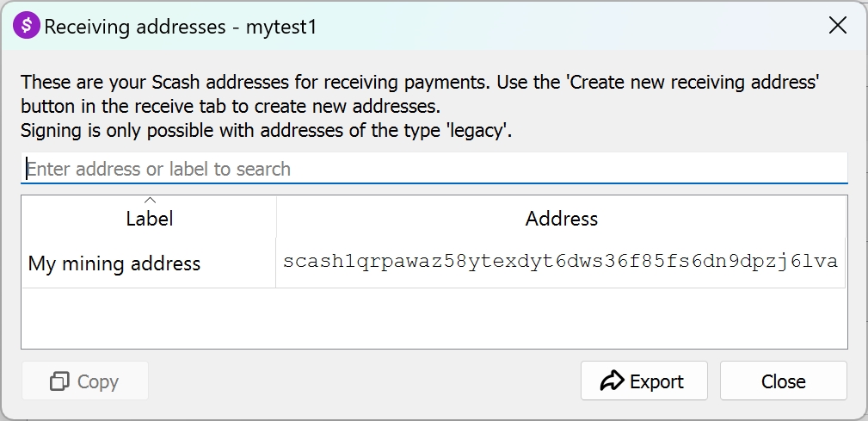This screenshot has width=868, height=421.
Task: Dismiss the dialog using the Close button
Action: point(784,381)
